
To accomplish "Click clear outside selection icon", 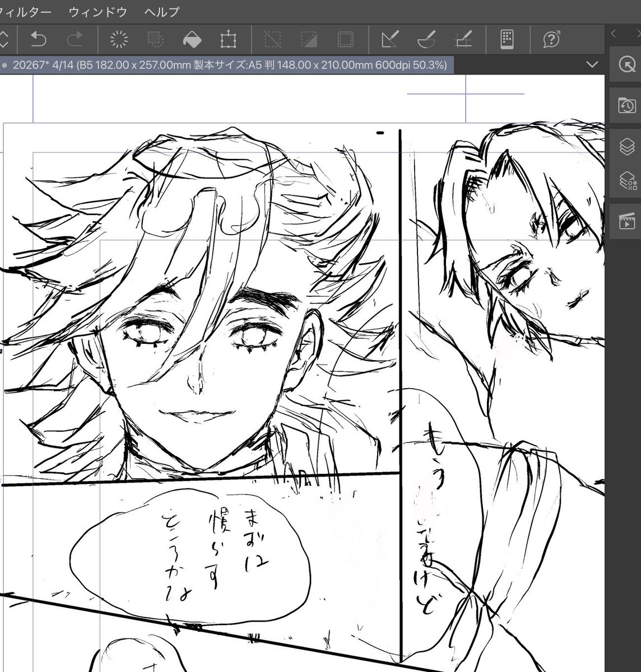I will tap(155, 39).
